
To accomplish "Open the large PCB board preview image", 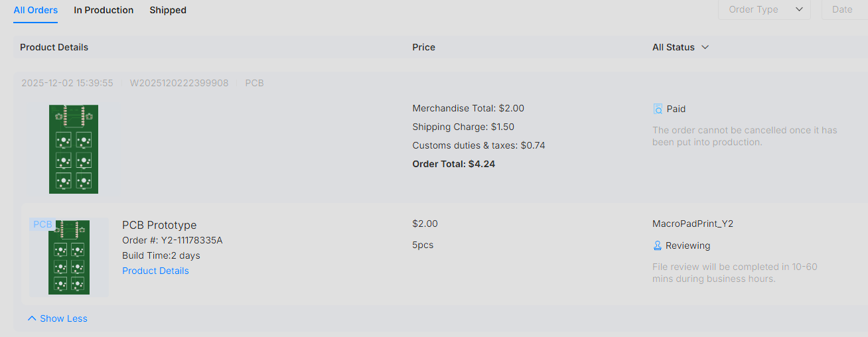I will (x=74, y=149).
